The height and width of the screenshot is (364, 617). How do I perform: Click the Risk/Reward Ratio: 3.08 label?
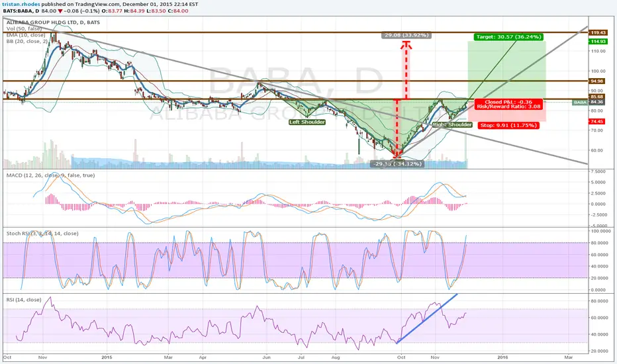coord(509,107)
